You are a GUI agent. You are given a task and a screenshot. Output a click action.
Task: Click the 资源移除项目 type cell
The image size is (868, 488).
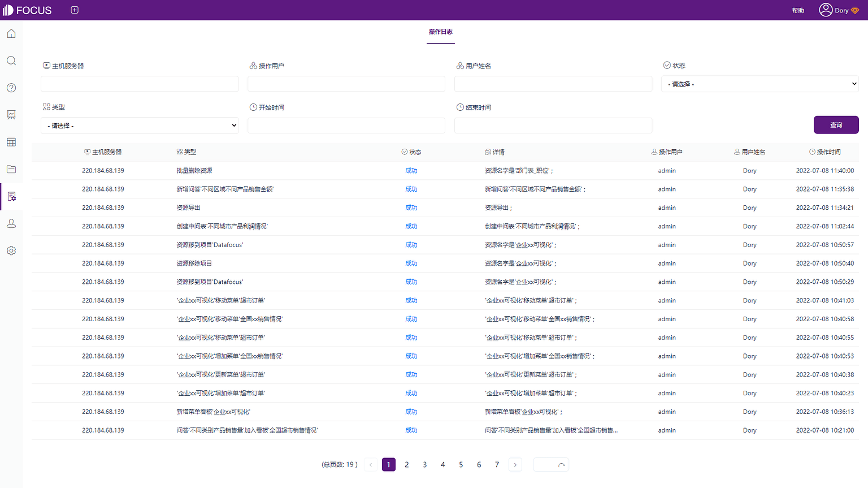[194, 264]
